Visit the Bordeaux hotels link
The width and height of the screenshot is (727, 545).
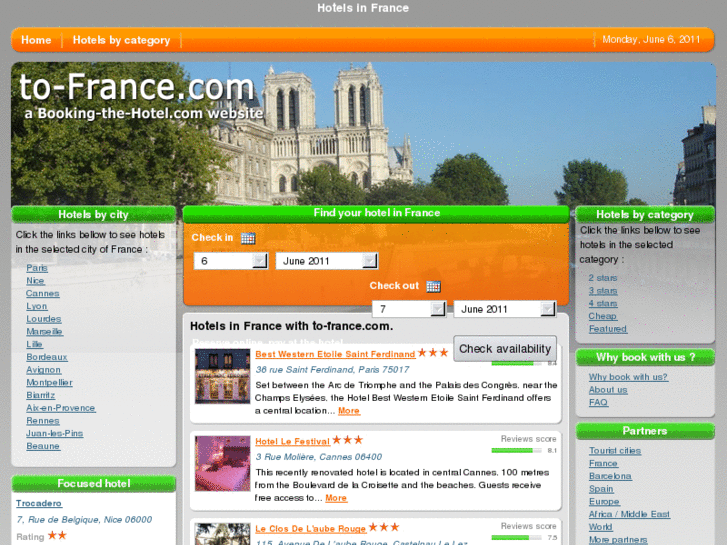(47, 357)
